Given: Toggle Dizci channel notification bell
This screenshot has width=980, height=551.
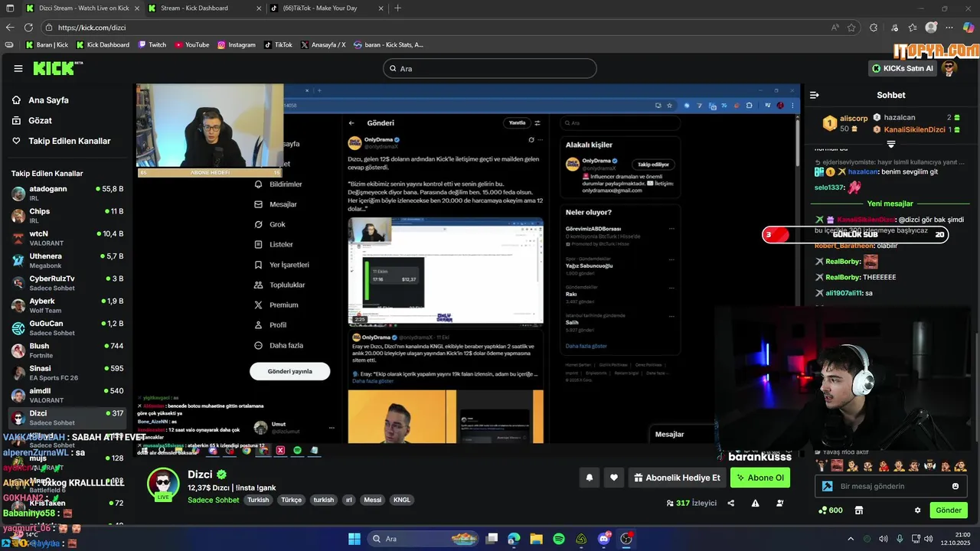Looking at the screenshot, I should coord(590,478).
